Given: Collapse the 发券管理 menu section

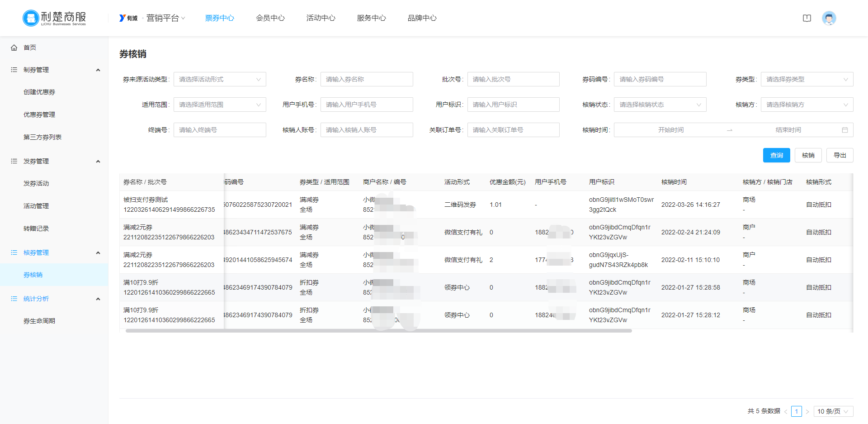Looking at the screenshot, I should coord(98,161).
